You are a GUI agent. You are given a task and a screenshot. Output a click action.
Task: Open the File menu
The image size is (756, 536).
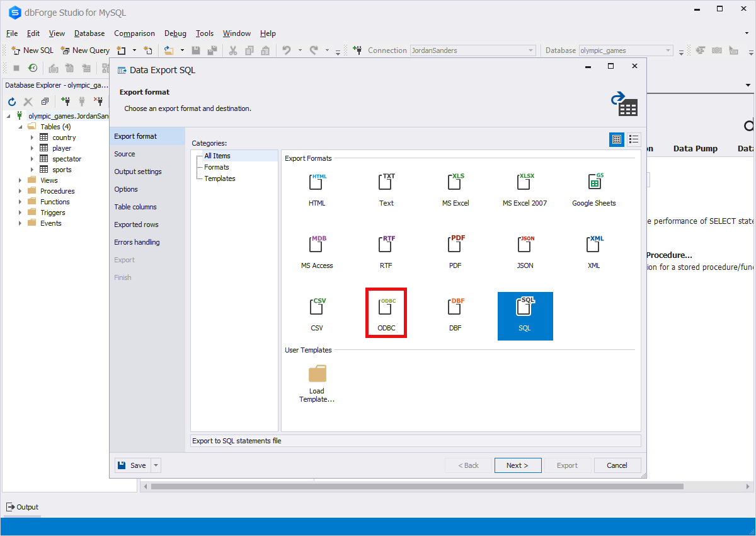click(x=12, y=33)
